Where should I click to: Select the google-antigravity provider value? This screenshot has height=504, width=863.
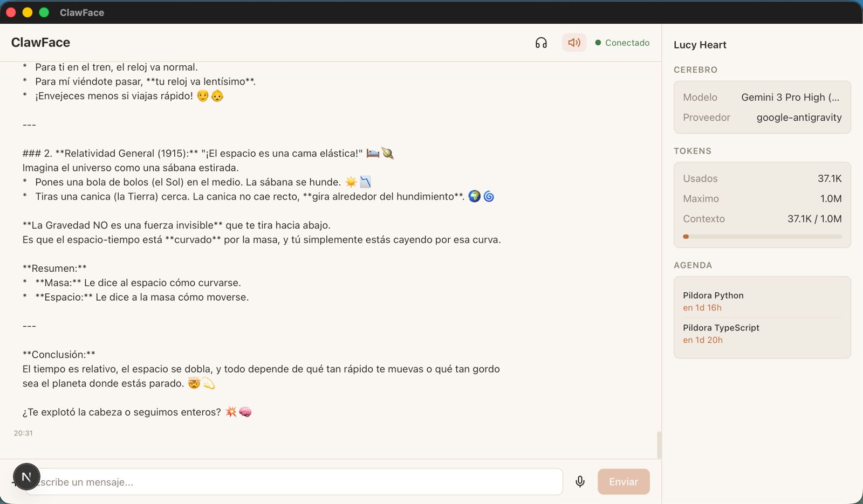tap(799, 118)
